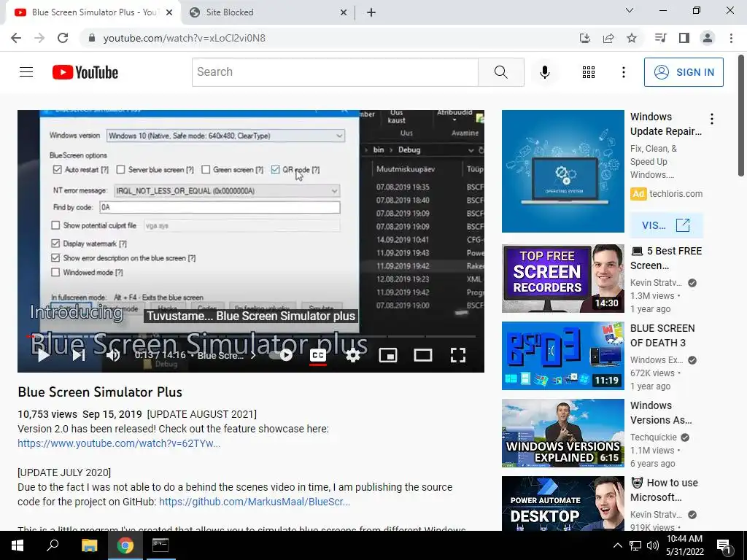Open the GitHub MarkusMaal source link
This screenshot has height=560, width=747.
point(255,502)
